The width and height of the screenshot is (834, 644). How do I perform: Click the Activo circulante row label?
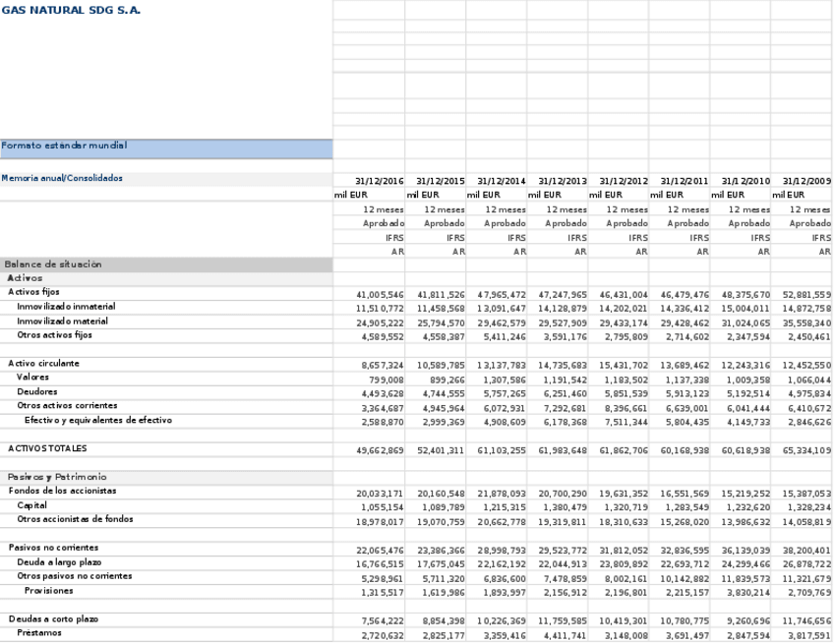pos(43,363)
